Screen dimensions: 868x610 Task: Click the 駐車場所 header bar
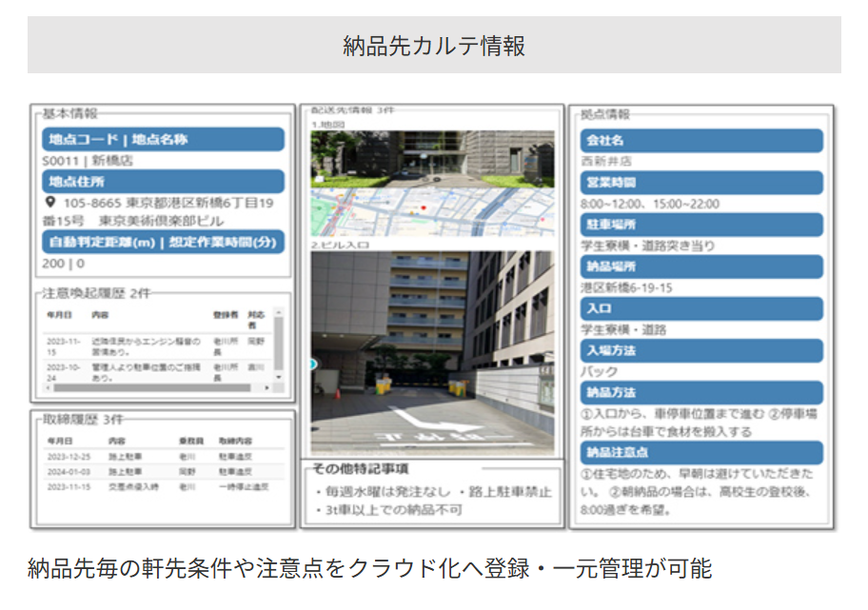tap(701, 225)
